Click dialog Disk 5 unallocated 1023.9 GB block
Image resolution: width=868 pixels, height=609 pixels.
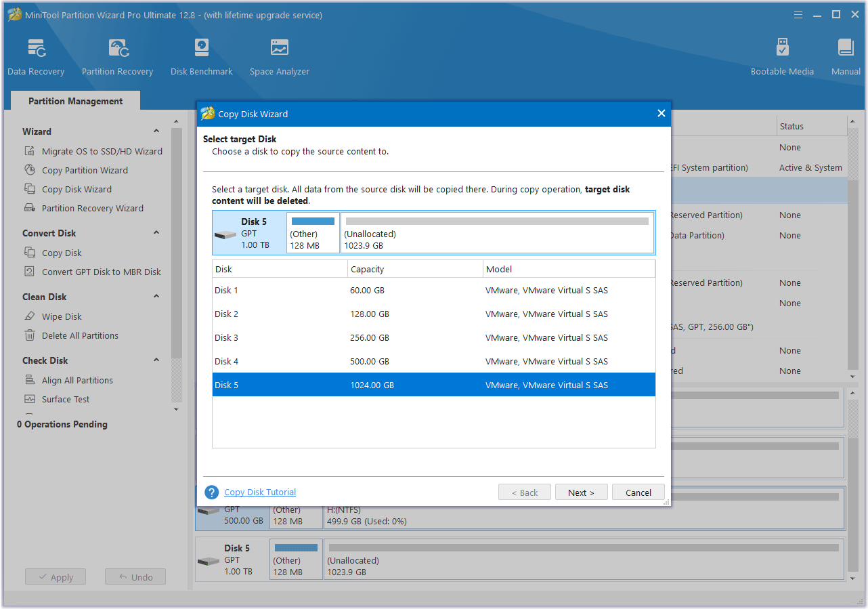(497, 232)
